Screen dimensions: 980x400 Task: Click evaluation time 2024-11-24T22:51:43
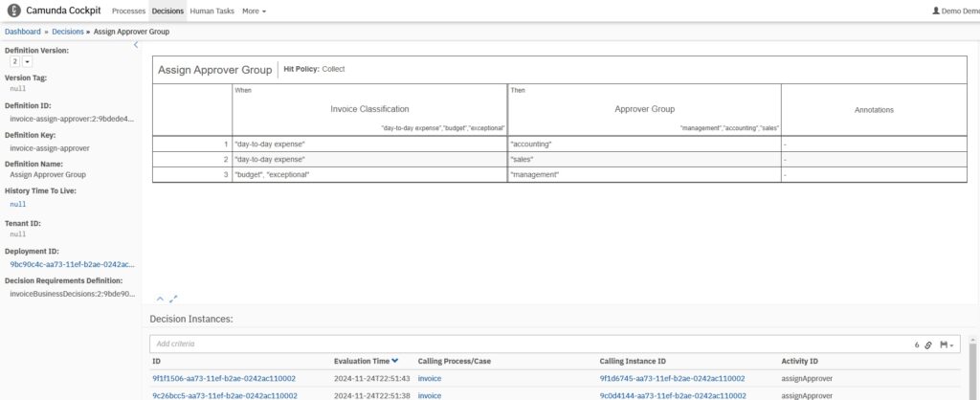point(372,378)
